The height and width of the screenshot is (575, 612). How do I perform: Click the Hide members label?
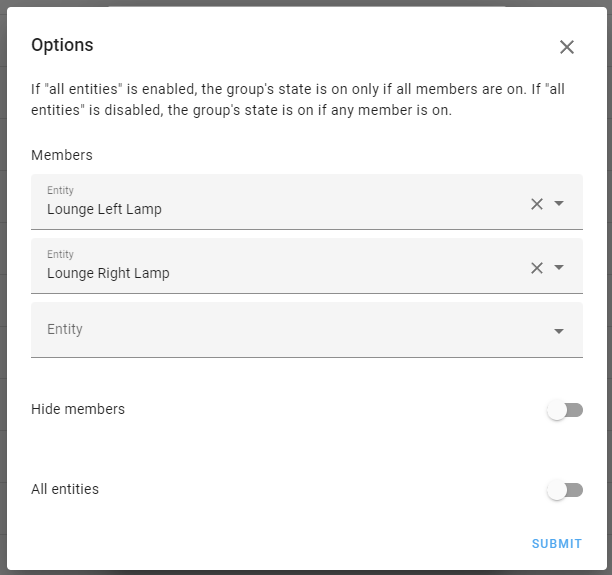[78, 409]
